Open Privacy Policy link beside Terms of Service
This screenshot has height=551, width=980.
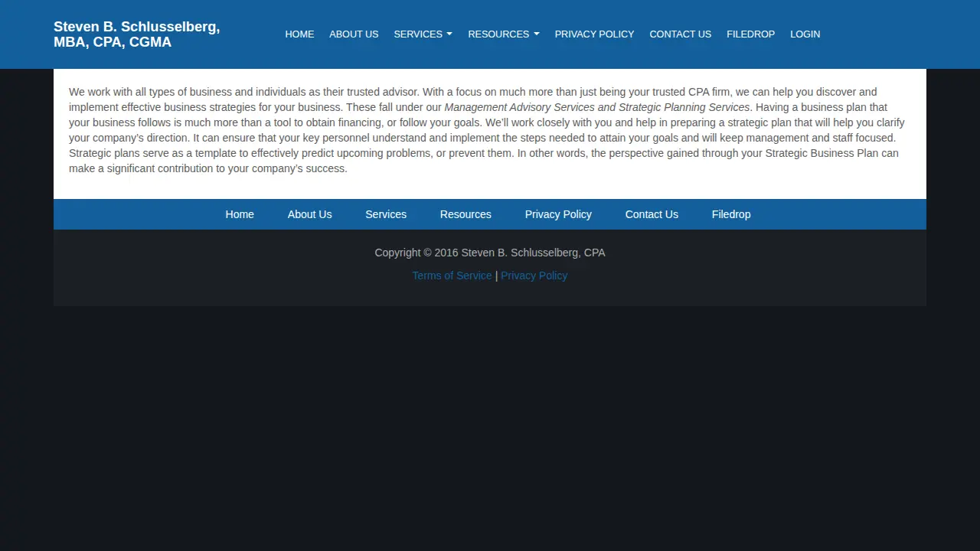[x=534, y=275]
